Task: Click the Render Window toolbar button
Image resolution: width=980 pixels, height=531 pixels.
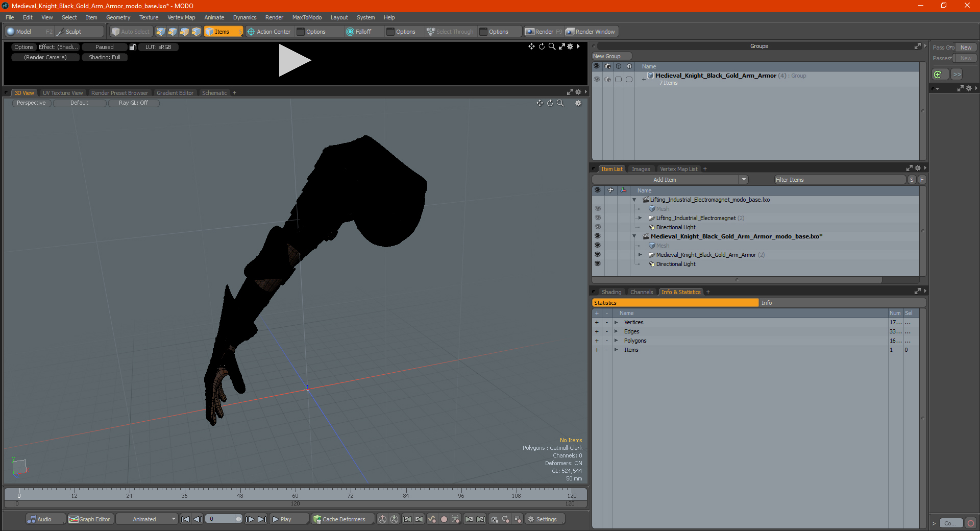Action: tap(591, 32)
